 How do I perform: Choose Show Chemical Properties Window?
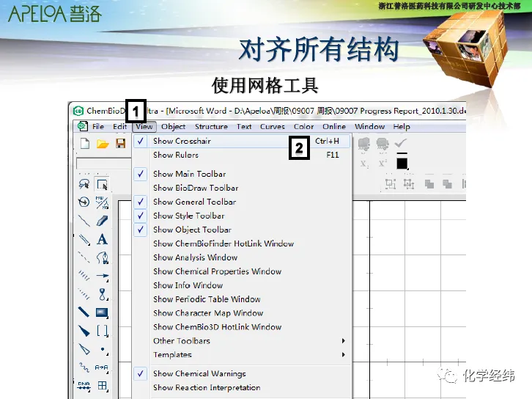241,271
